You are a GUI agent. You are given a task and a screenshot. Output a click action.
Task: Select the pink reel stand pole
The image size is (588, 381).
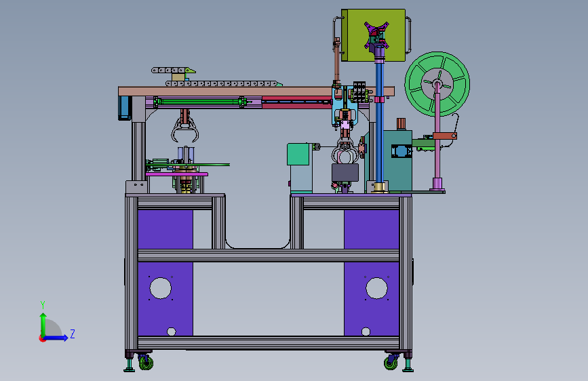(437, 137)
